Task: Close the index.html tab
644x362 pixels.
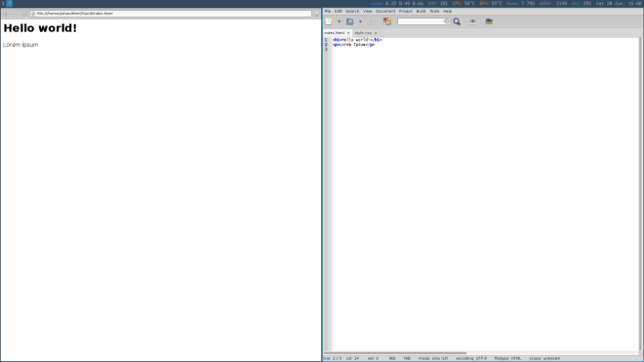Action: [348, 33]
